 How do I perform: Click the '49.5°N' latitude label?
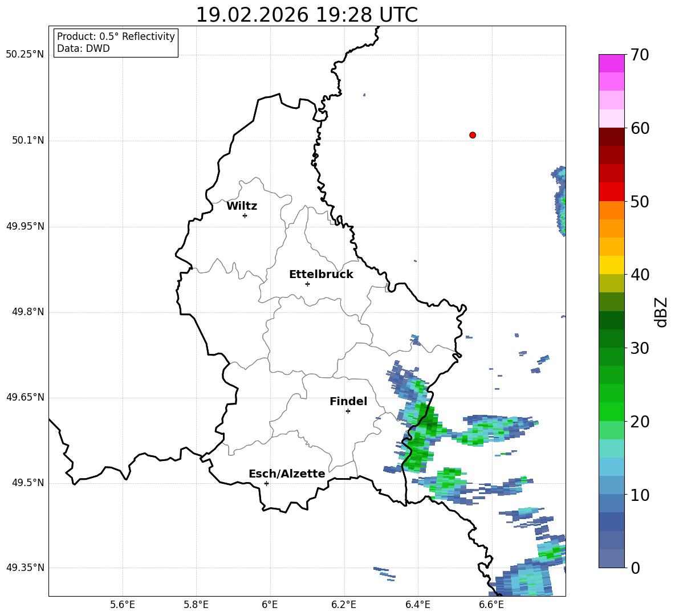click(x=28, y=483)
